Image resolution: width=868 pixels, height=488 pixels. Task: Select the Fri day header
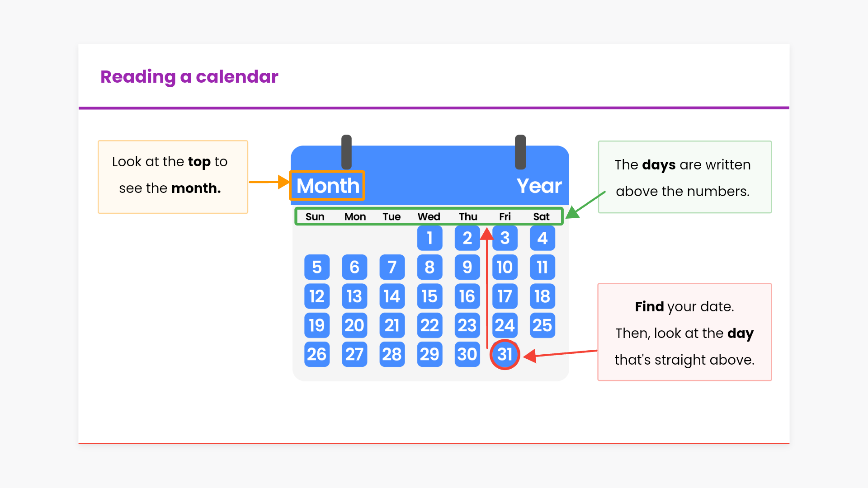point(505,217)
